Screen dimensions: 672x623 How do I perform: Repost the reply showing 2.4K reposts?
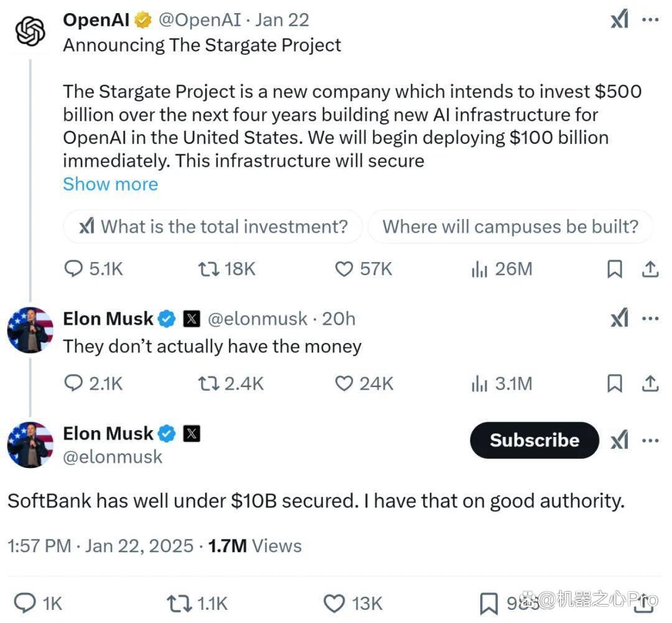point(231,383)
